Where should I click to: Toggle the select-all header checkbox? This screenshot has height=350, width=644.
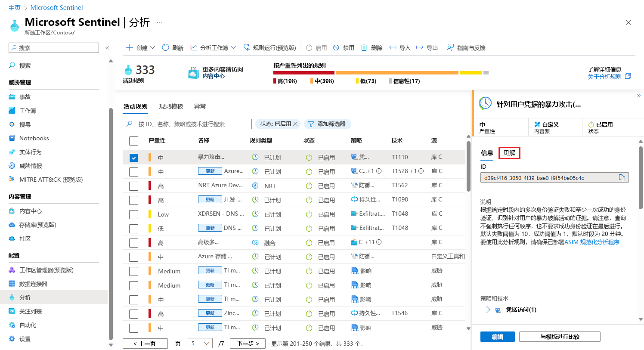coord(134,141)
